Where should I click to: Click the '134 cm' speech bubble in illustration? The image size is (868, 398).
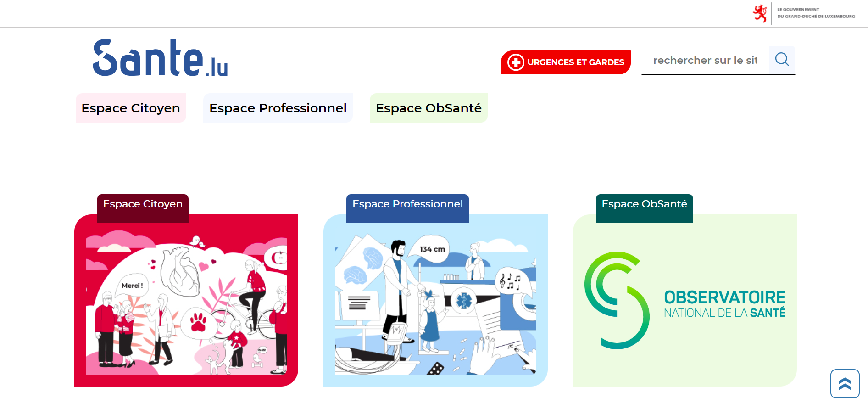[x=432, y=249]
